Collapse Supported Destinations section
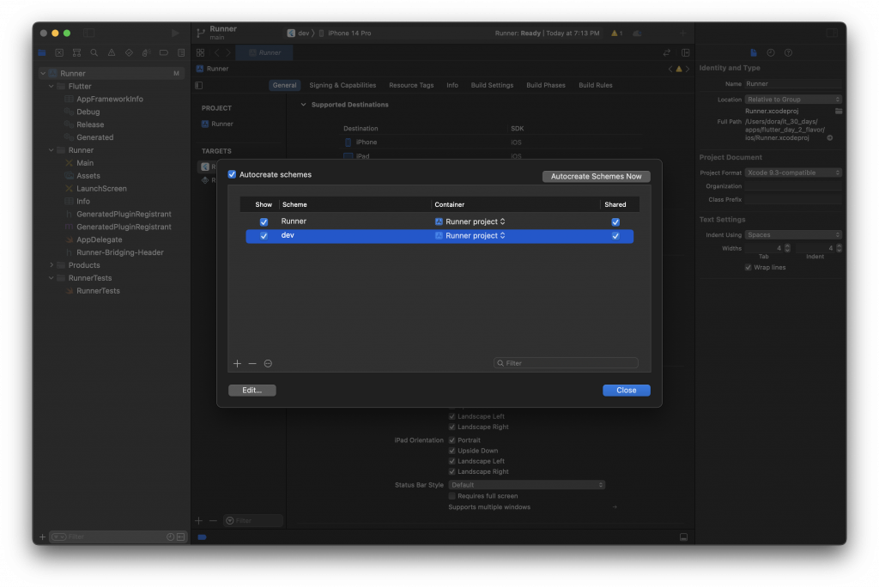Viewport: 879px width, 588px height. coord(303,105)
